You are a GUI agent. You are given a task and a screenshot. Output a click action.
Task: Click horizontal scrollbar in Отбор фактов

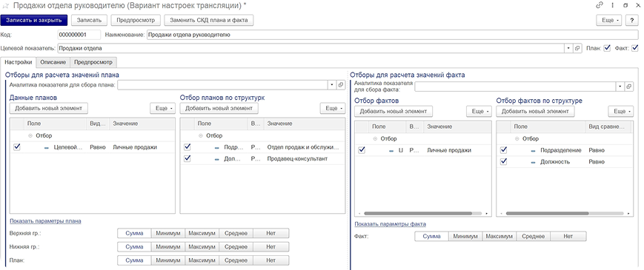418,214
